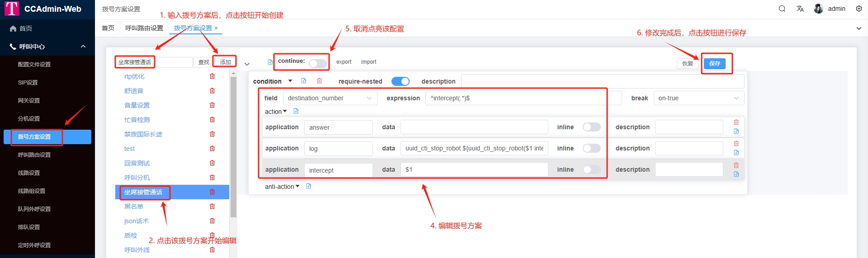Viewport: 868px width, 258px height.
Task: Click the expression input field
Action: [515, 98]
